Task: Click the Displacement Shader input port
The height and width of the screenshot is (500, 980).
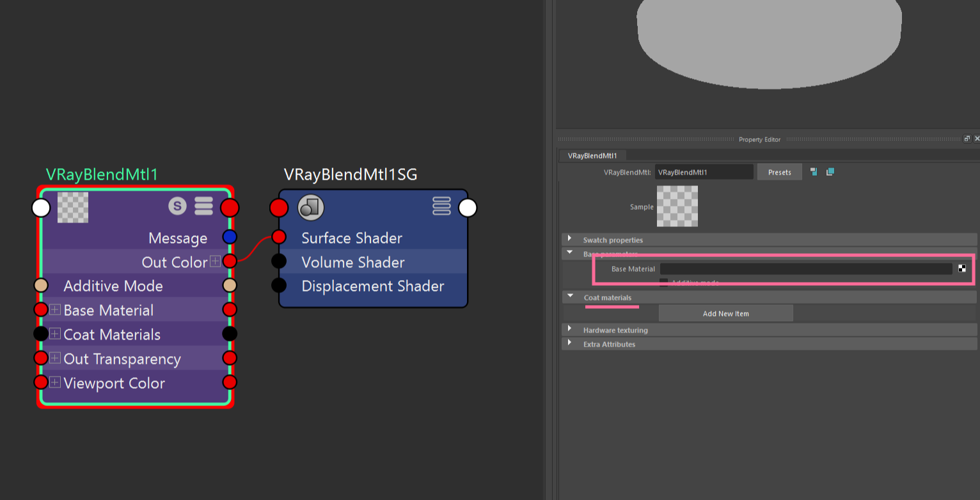Action: pyautogui.click(x=278, y=285)
